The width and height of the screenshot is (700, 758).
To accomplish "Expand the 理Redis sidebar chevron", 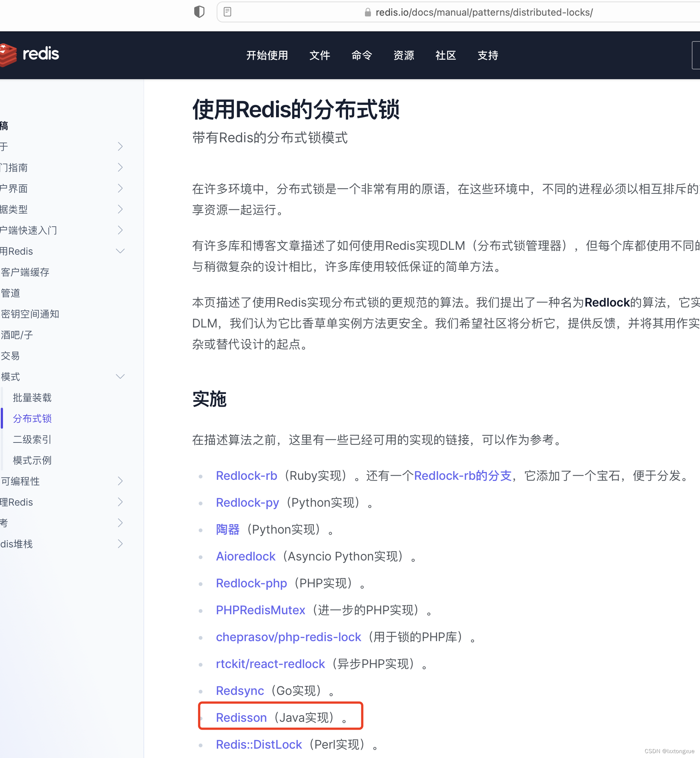I will [x=120, y=502].
